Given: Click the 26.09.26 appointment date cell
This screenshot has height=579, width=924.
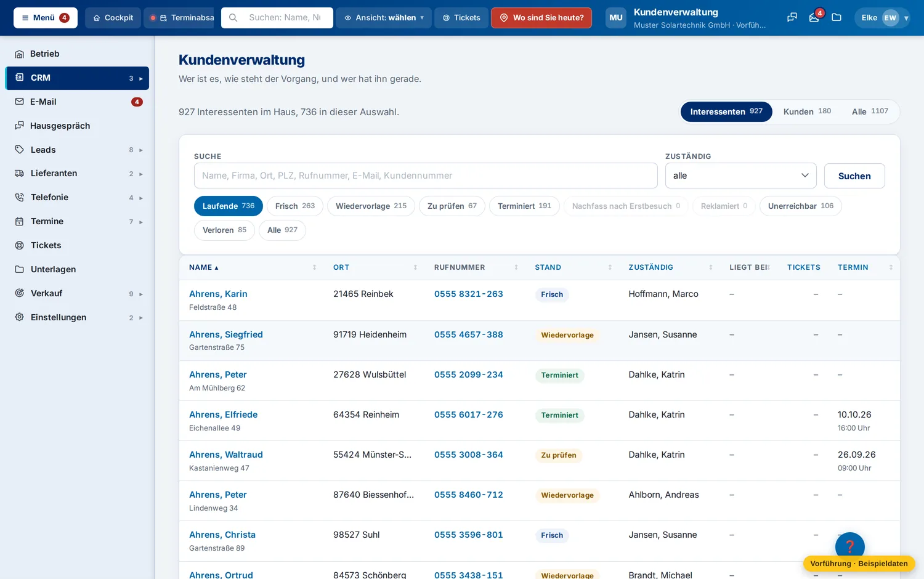Looking at the screenshot, I should (857, 455).
